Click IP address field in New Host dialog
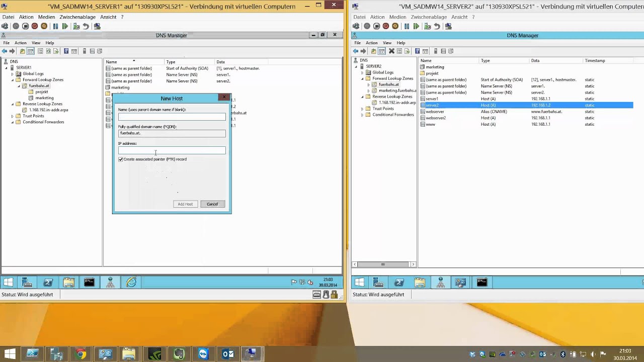644x362 pixels. point(172,150)
